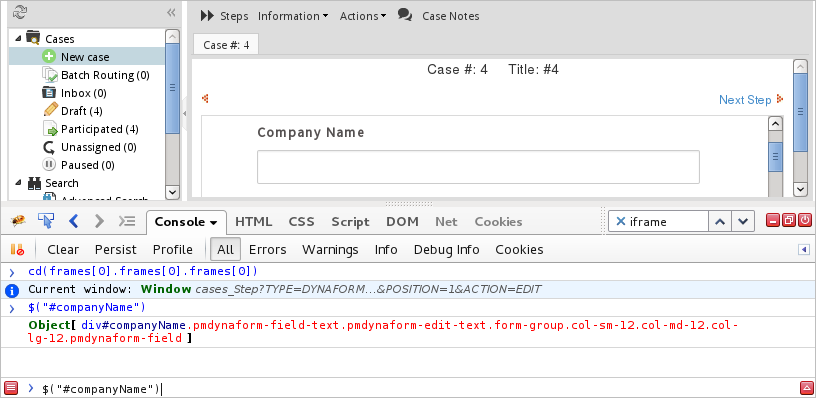
Task: Click the Search binoculars icon
Action: (34, 183)
